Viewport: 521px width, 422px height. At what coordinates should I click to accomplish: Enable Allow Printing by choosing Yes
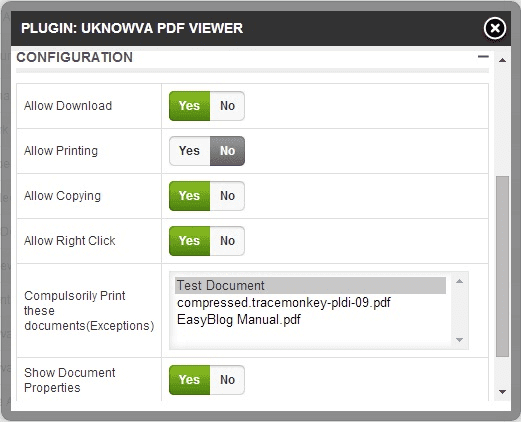(189, 151)
